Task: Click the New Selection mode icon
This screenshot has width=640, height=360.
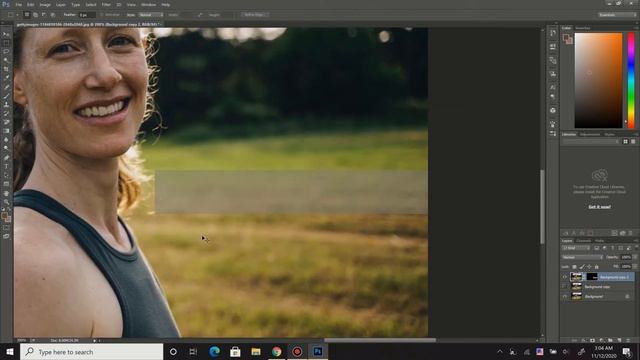Action: pos(27,15)
